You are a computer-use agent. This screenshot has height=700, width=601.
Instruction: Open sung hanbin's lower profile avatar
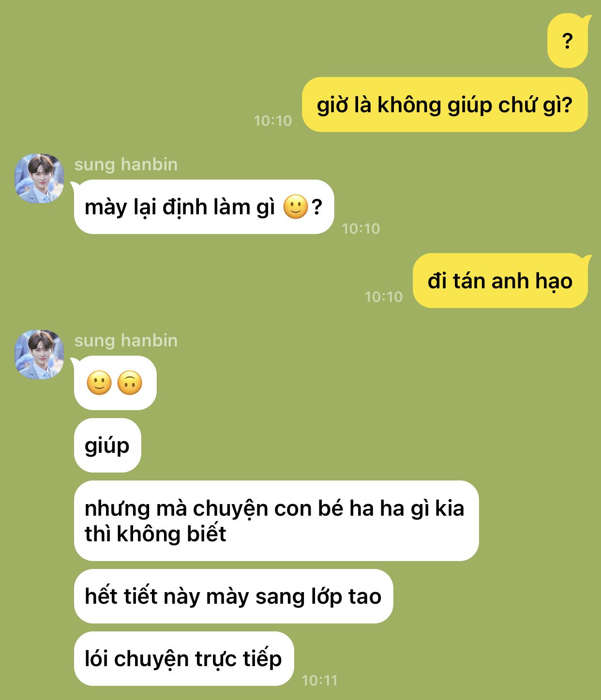39,354
